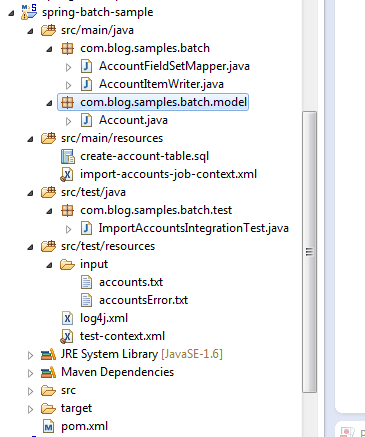Screen dimensions: 365x437
Task: Click the Maven Dependencies library icon
Action: coord(48,372)
